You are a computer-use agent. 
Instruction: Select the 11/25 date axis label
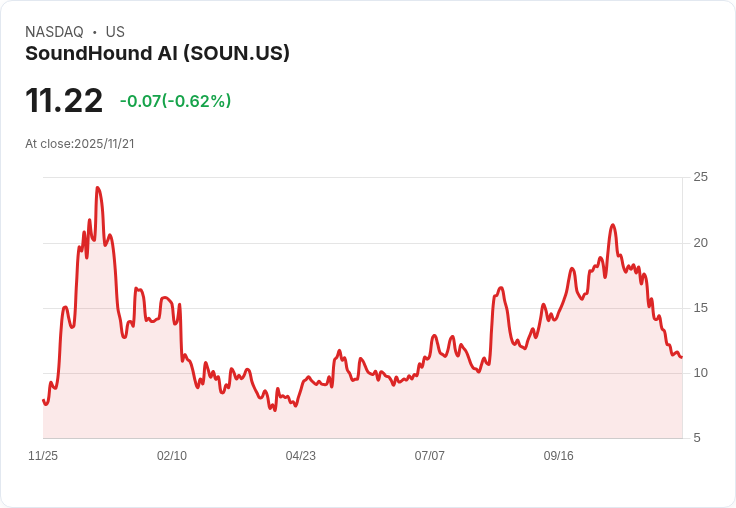pyautogui.click(x=43, y=455)
